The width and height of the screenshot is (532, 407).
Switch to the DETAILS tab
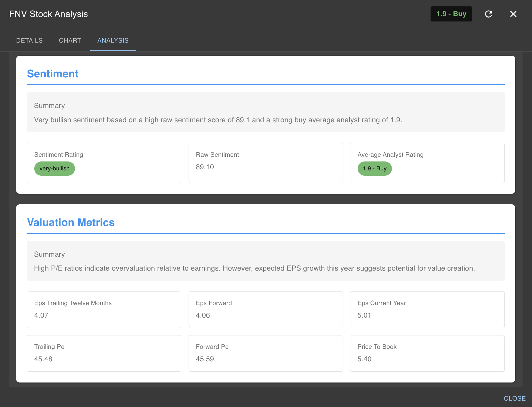pos(29,40)
